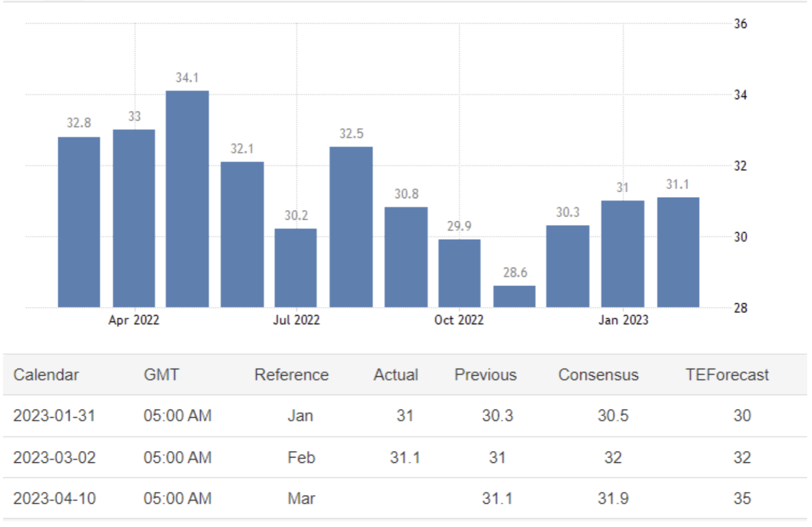Open the 2023-01-31 calendar entry

[x=54, y=416]
